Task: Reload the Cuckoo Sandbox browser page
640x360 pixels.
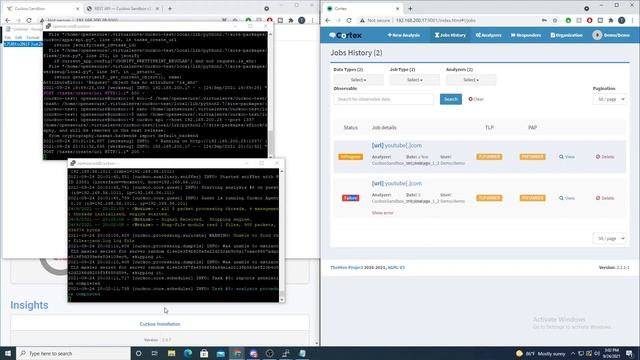Action: pos(29,20)
